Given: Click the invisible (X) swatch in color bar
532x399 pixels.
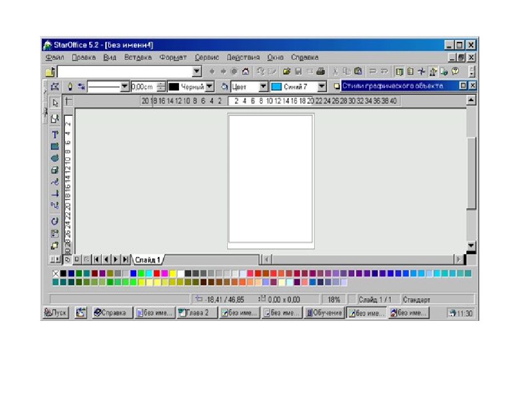Looking at the screenshot, I should [55, 273].
